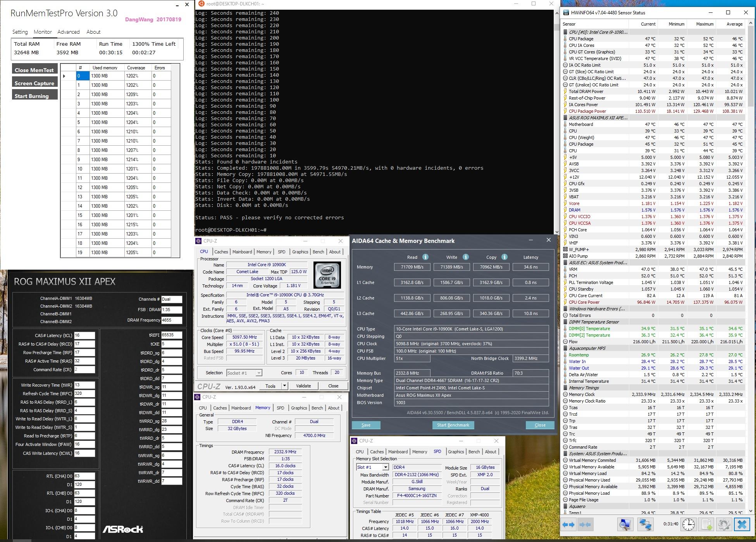Click Part Number F4-4000C14-16GTZN field
The image size is (756, 542).
pyautogui.click(x=417, y=496)
